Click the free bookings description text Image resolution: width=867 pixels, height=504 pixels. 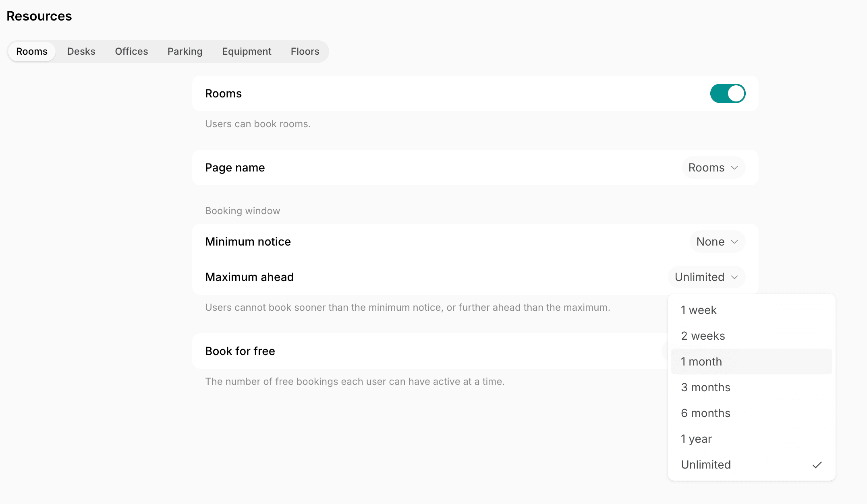[355, 382]
